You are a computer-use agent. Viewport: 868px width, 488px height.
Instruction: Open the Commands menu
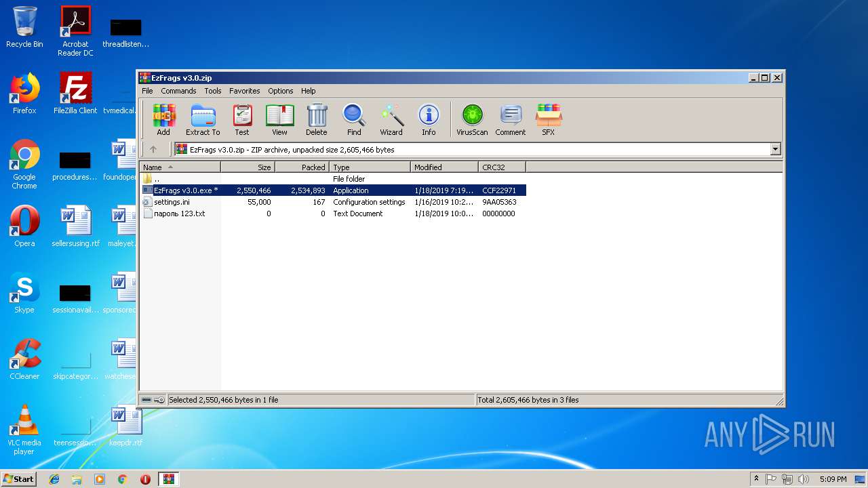coord(178,91)
